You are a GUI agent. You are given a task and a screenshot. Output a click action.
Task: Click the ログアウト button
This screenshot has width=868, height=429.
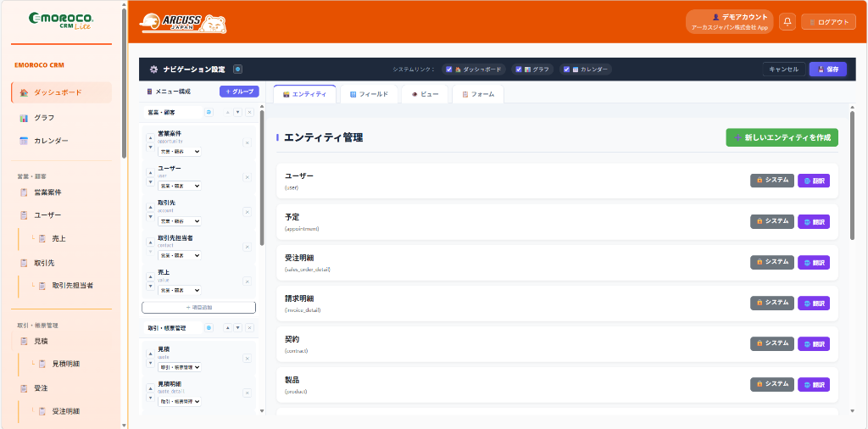[x=829, y=21]
